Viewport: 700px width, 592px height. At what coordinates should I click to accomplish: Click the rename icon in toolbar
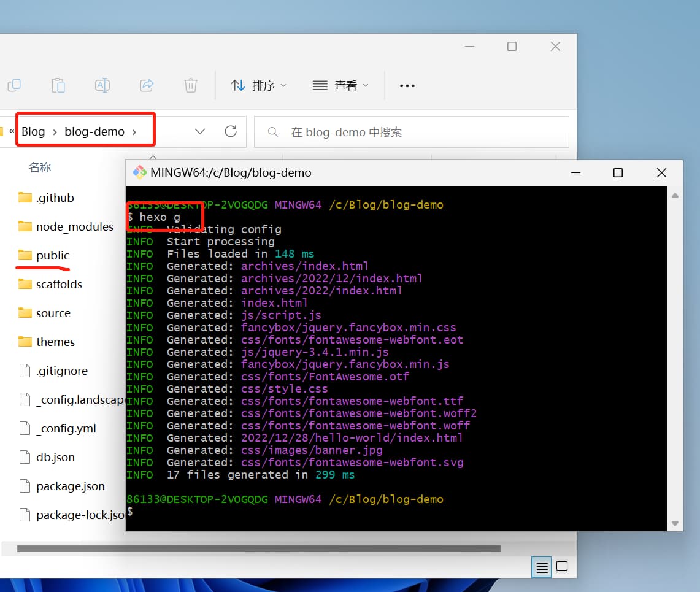(x=102, y=85)
